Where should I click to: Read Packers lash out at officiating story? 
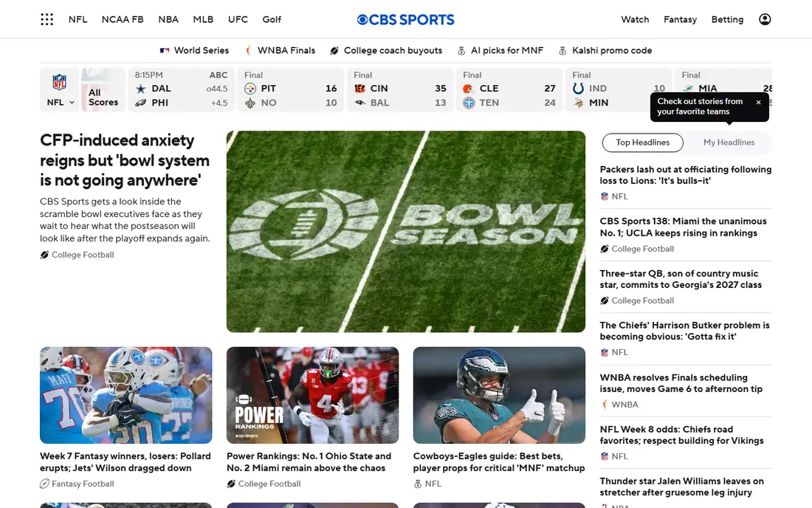point(686,175)
